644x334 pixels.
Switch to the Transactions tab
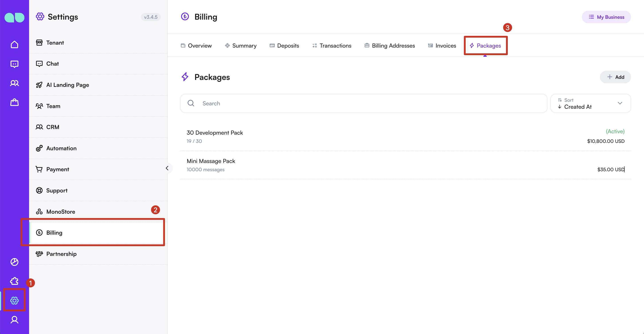click(332, 46)
